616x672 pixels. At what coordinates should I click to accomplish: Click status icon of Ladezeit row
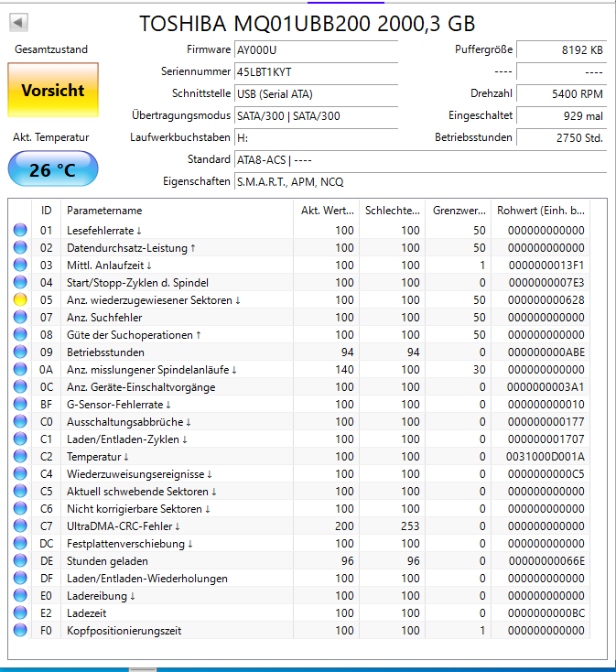(20, 612)
